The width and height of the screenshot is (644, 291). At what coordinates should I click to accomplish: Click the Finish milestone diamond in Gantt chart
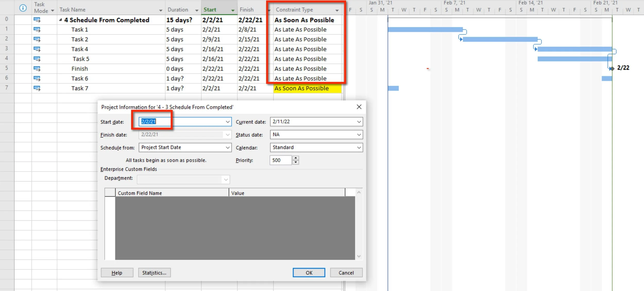click(612, 69)
